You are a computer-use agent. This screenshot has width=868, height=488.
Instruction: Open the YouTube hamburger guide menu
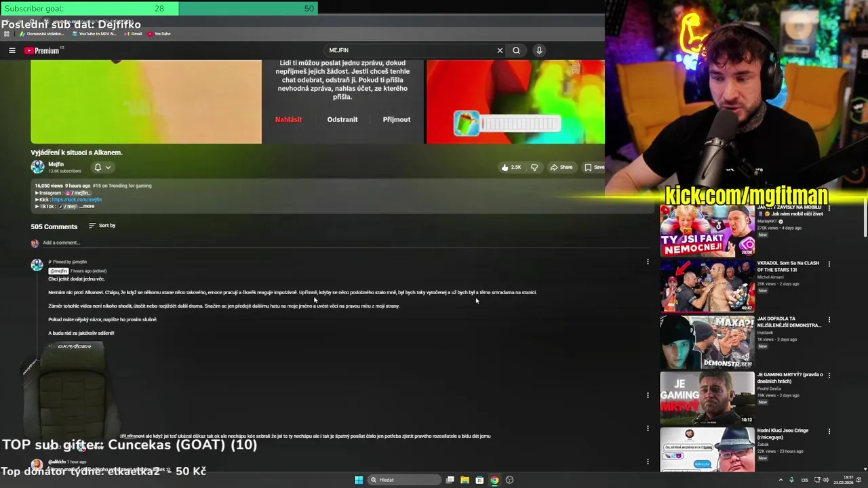coord(12,50)
